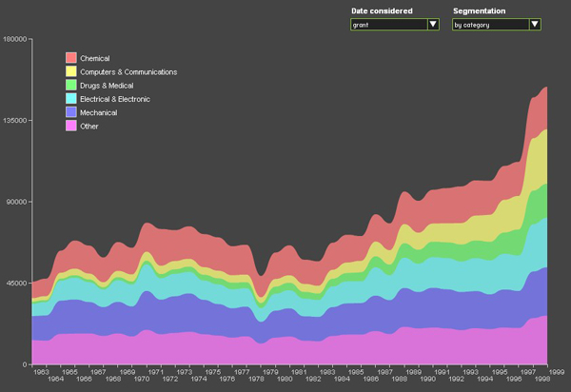Image resolution: width=571 pixels, height=392 pixels.
Task: Click the blue Mechanical stream area
Action: (291, 323)
